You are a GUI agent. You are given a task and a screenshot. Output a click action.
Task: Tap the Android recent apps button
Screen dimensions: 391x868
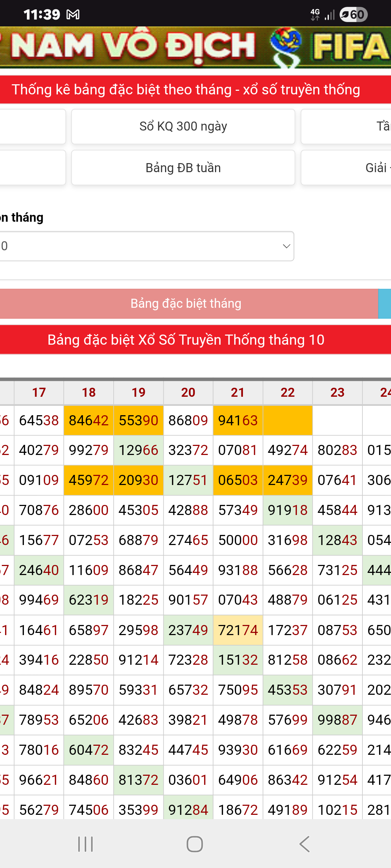click(86, 844)
